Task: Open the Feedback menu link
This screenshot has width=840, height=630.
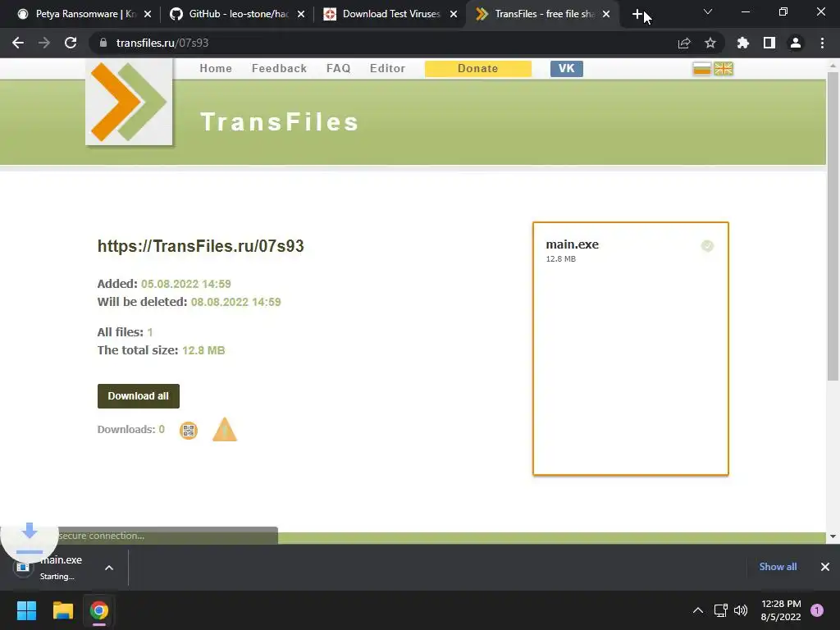Action: pos(279,69)
